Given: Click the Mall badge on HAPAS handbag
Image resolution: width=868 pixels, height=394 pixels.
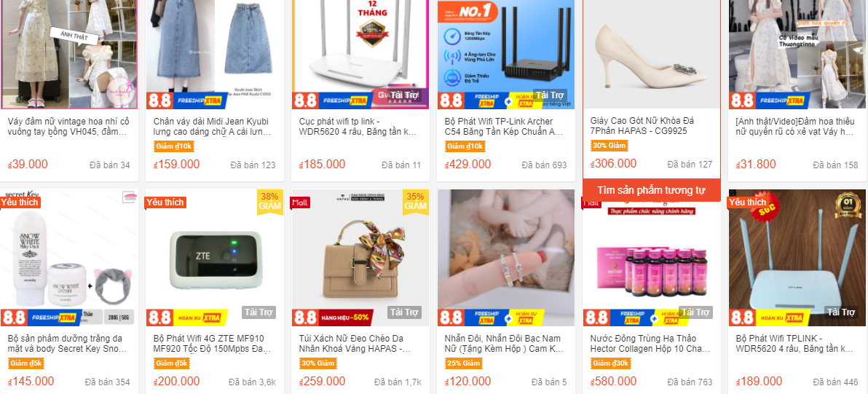Looking at the screenshot, I should (300, 202).
